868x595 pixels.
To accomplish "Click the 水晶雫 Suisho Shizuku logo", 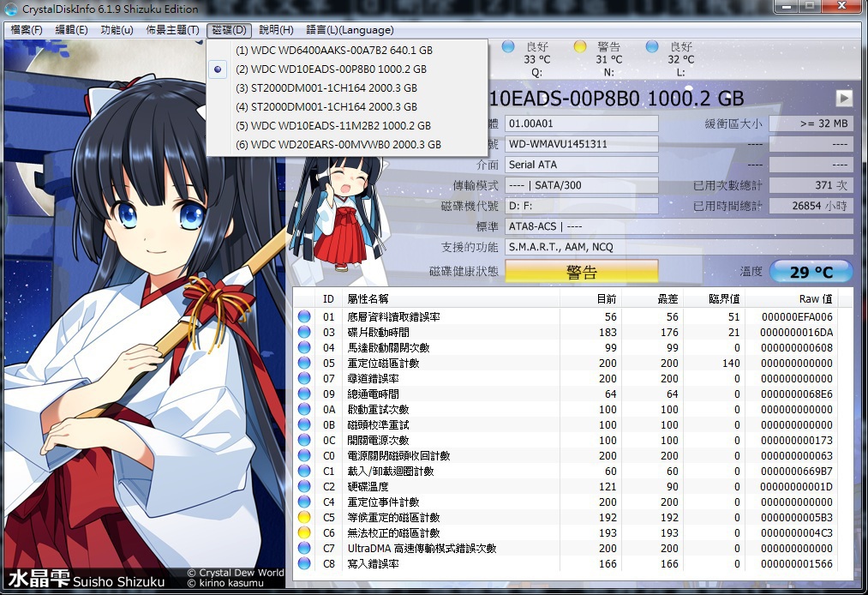I will coord(86,579).
